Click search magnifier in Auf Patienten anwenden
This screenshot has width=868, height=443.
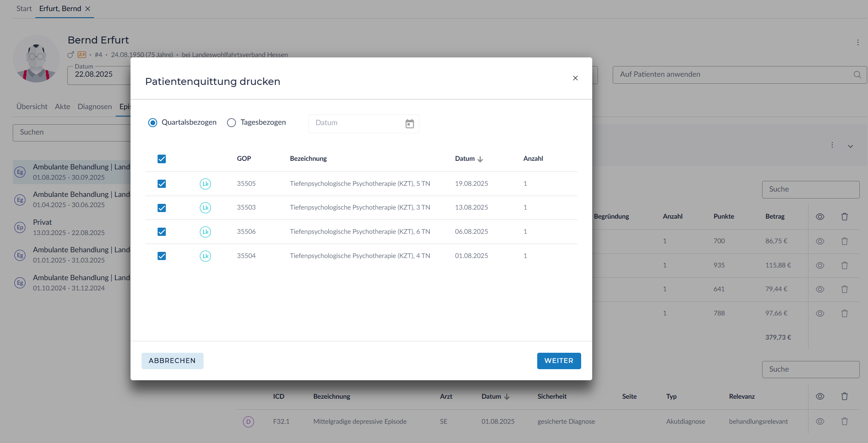857,75
